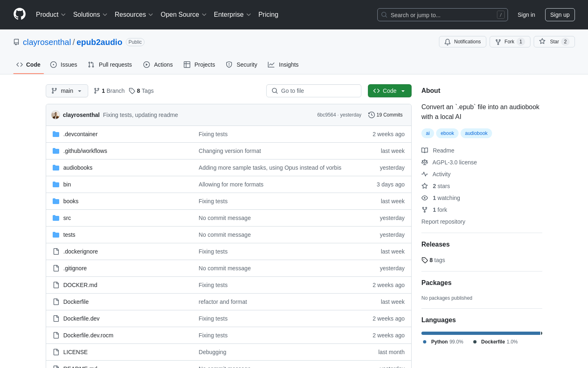Open the epub2audio repository link
Screen dimensions: 588x368
pyautogui.click(x=99, y=42)
